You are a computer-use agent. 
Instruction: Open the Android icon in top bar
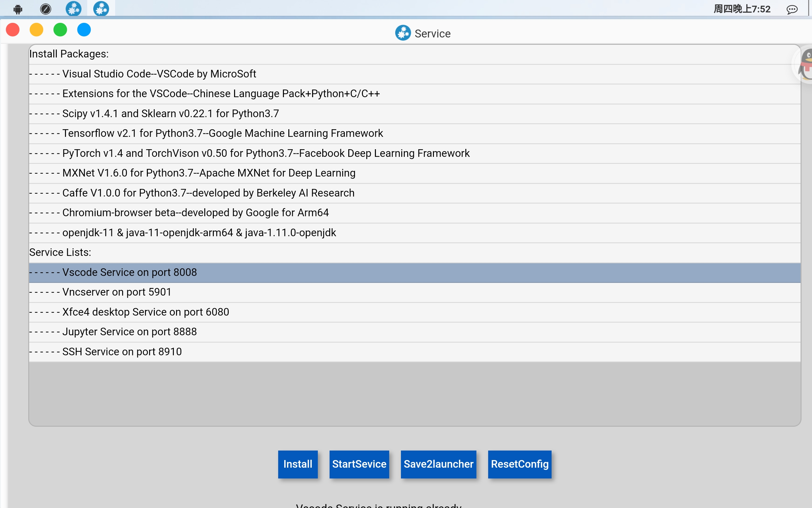[x=18, y=9]
